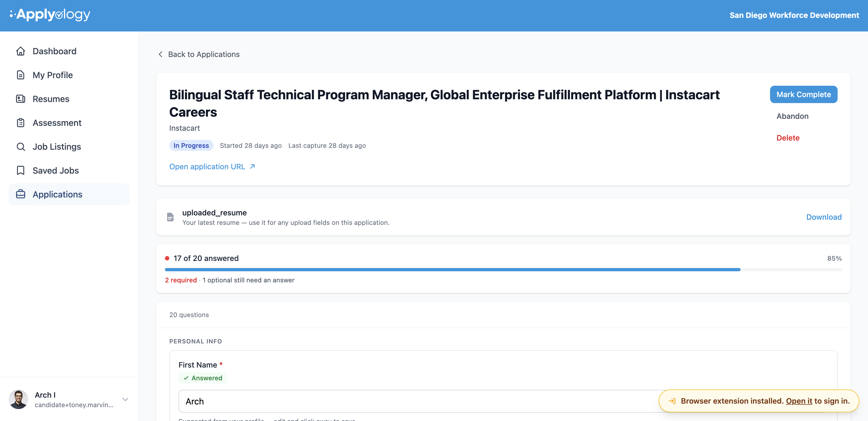The image size is (868, 421).
Task: Open application URL link
Action: click(x=212, y=167)
